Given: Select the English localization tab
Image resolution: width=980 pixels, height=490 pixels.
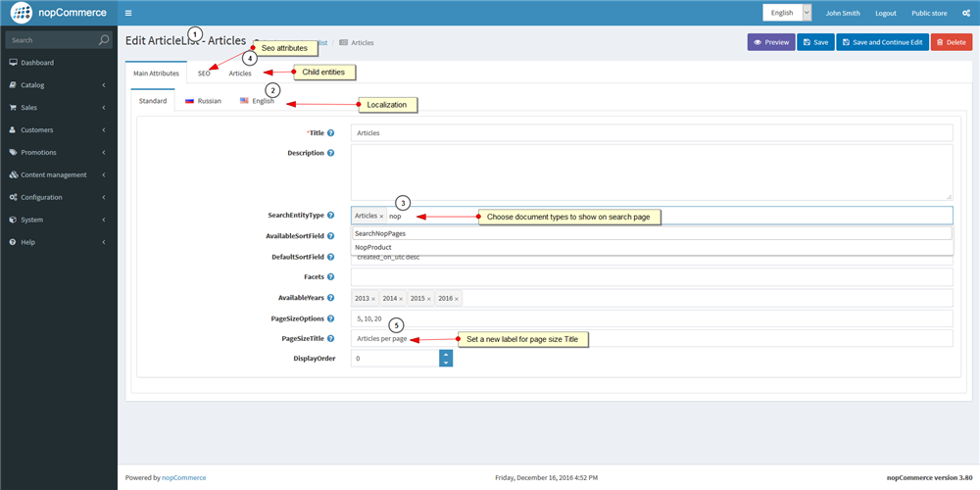Looking at the screenshot, I should [257, 101].
